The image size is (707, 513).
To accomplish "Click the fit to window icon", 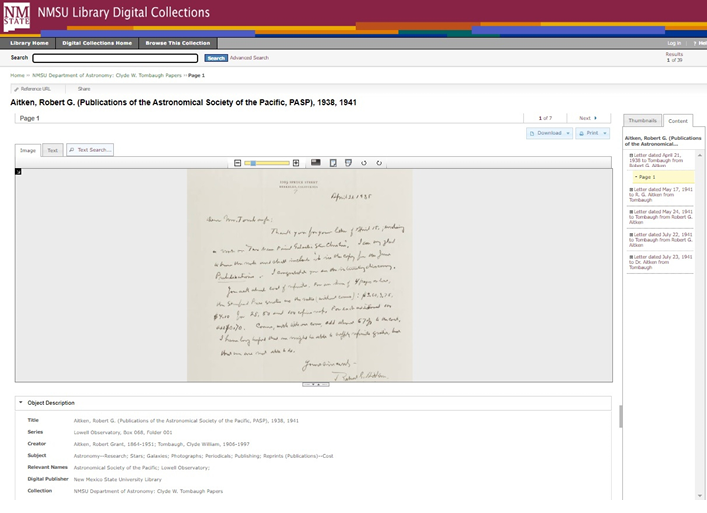I will [x=332, y=162].
